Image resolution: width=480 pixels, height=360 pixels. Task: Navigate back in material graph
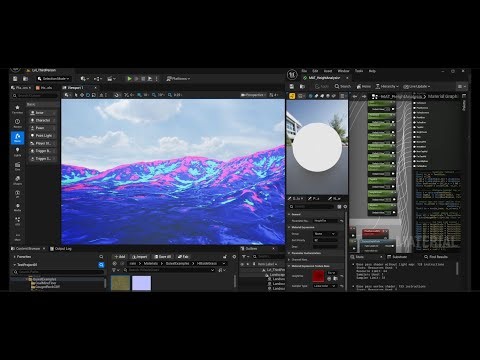pos(355,96)
